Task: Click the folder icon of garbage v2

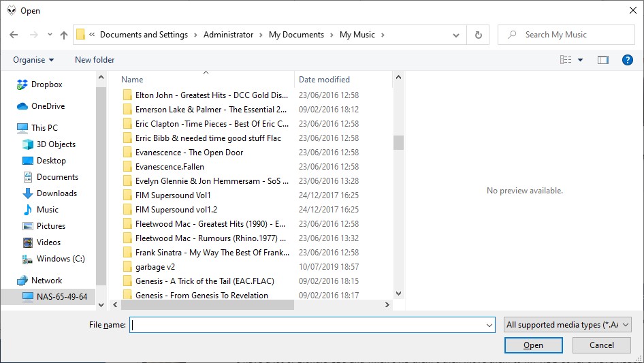Action: (127, 267)
